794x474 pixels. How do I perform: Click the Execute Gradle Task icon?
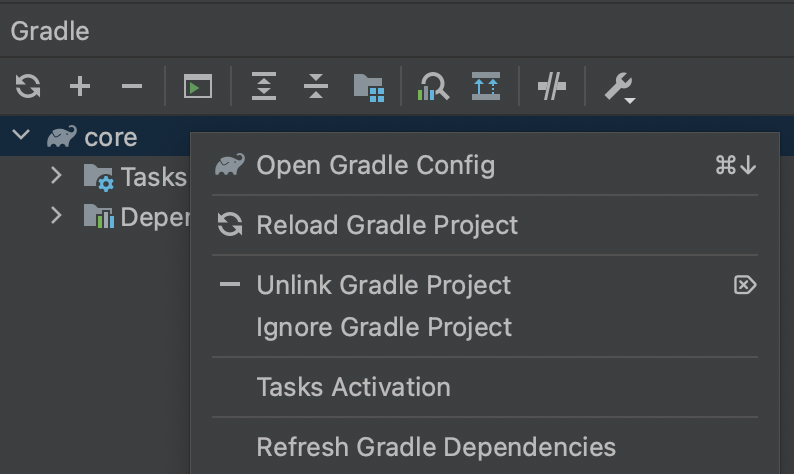197,86
